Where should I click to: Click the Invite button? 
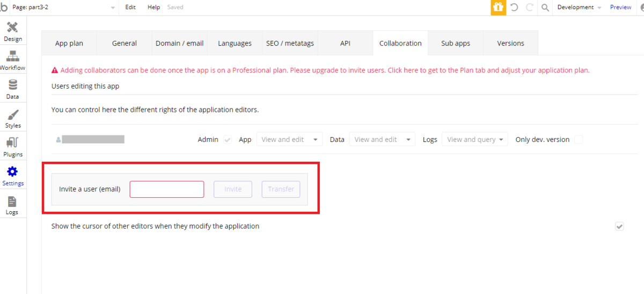pyautogui.click(x=233, y=189)
